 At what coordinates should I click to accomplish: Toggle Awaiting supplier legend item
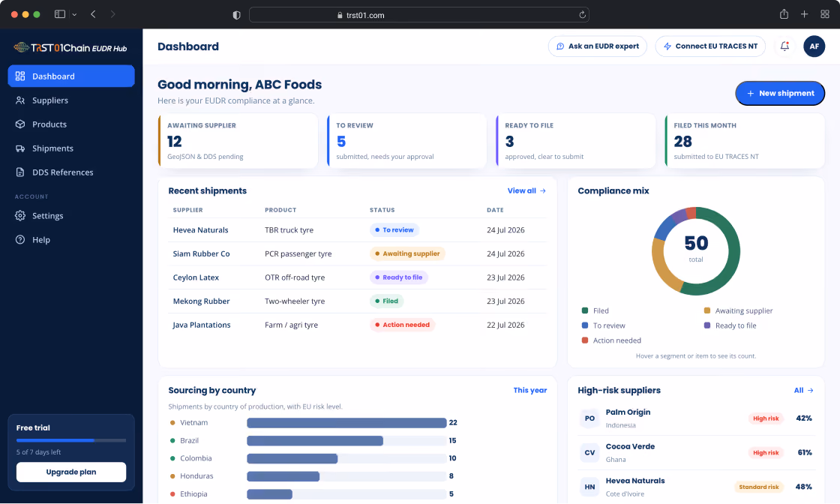738,310
